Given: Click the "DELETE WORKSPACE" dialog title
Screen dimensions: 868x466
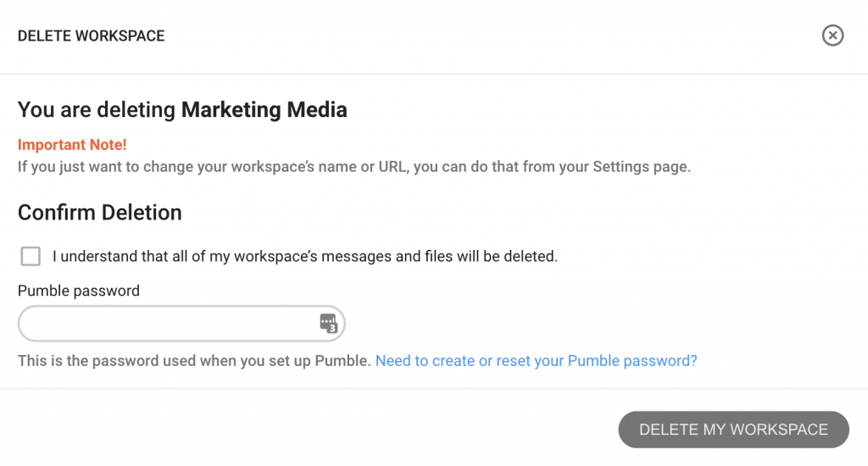Looking at the screenshot, I should tap(92, 36).
